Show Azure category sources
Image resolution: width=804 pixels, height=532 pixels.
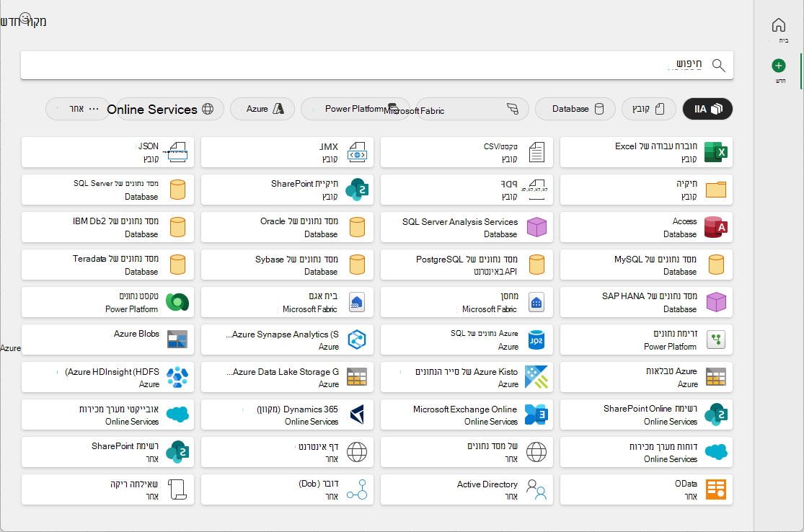262,109
